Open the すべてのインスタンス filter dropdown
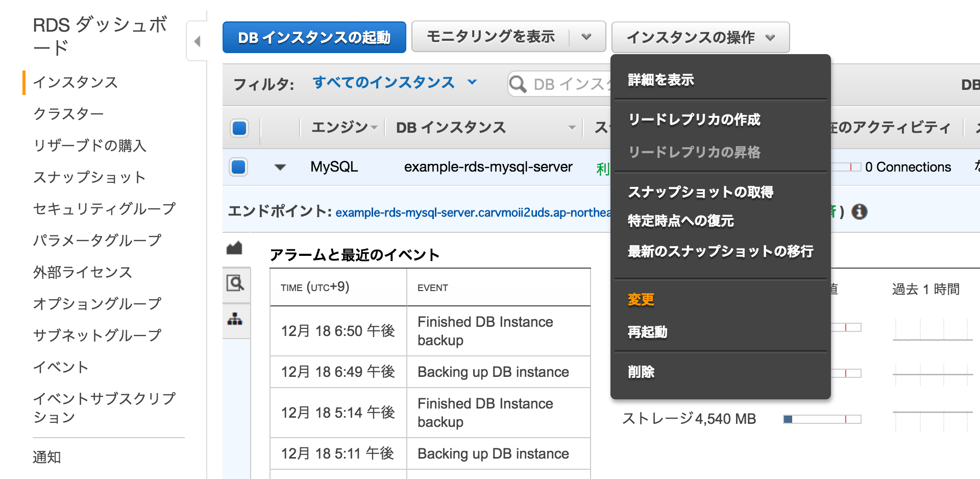980x479 pixels. tap(395, 82)
